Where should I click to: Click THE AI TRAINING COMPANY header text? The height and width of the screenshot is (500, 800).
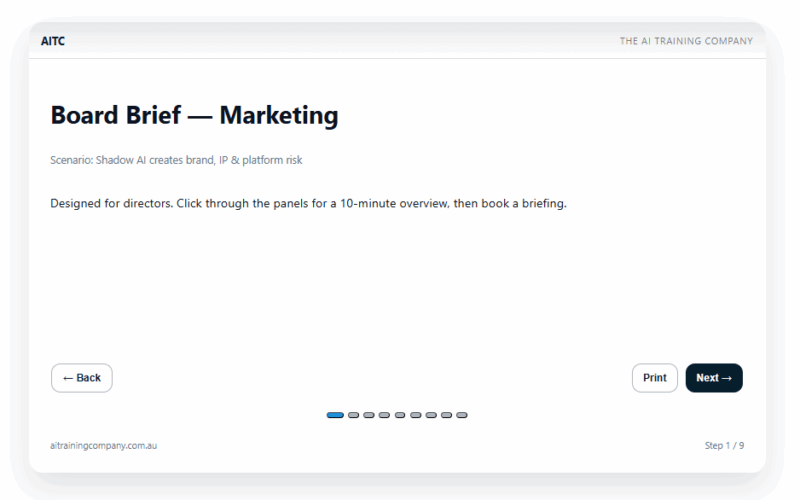point(686,41)
